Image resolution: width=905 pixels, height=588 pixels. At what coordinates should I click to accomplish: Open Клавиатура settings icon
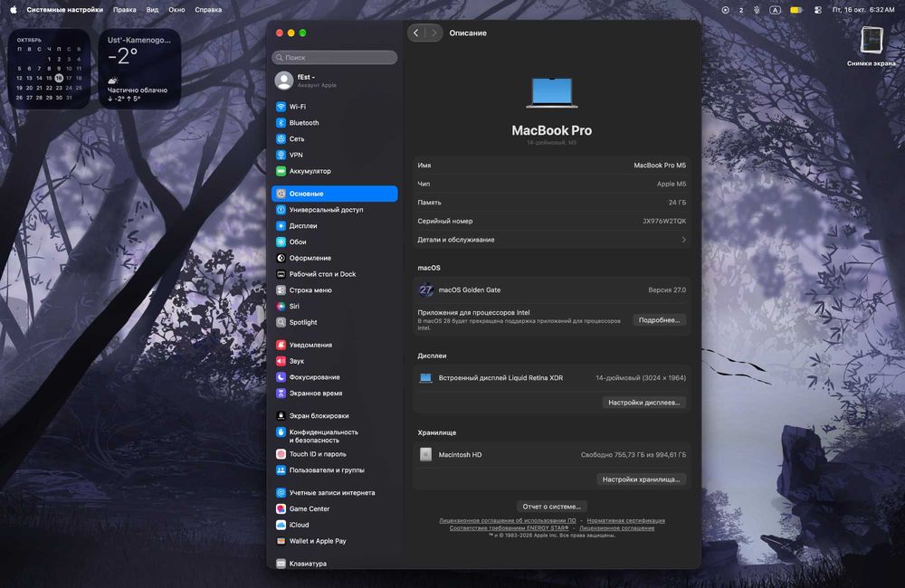pyautogui.click(x=281, y=564)
